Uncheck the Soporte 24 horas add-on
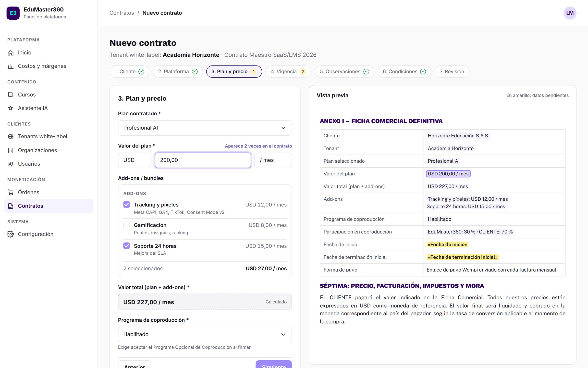This screenshot has height=368, width=588. [x=127, y=246]
